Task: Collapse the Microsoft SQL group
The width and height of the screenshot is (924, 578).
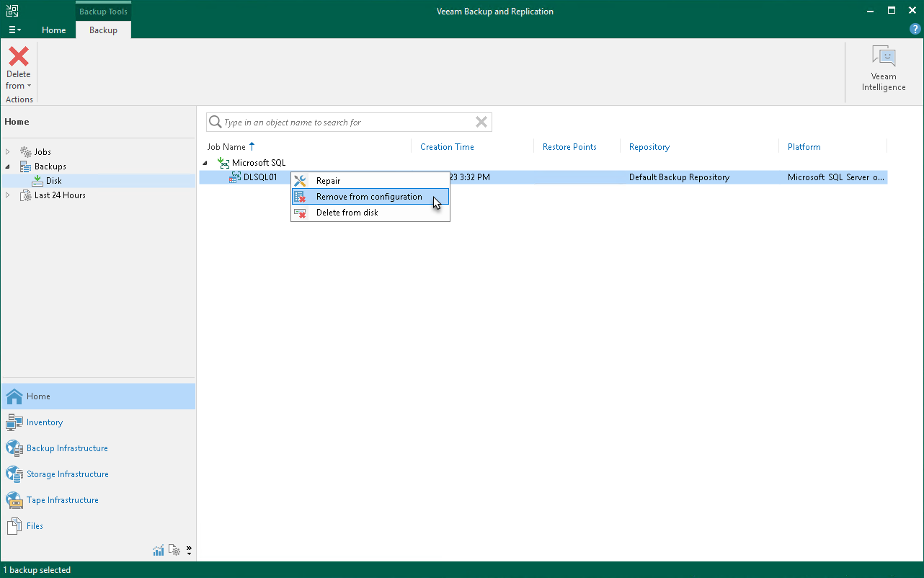Action: pyautogui.click(x=205, y=163)
